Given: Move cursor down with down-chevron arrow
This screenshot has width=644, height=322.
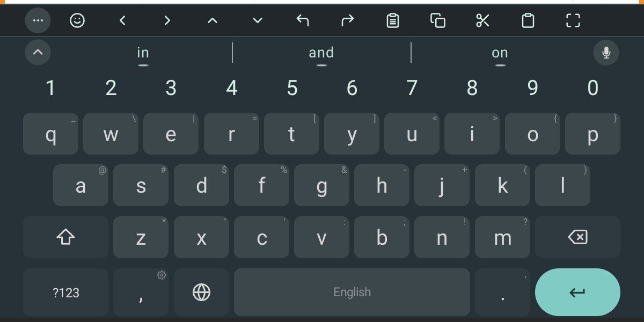Looking at the screenshot, I should pos(258,21).
